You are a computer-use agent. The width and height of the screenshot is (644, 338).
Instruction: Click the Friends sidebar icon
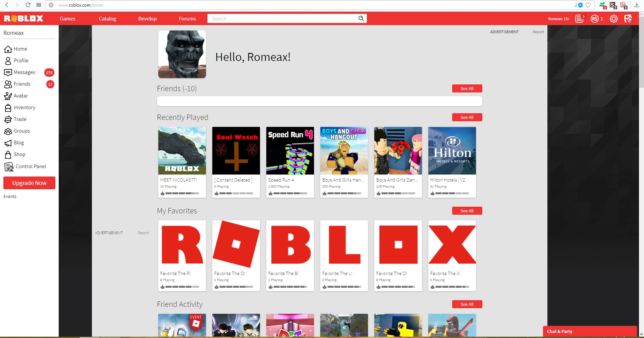click(8, 84)
